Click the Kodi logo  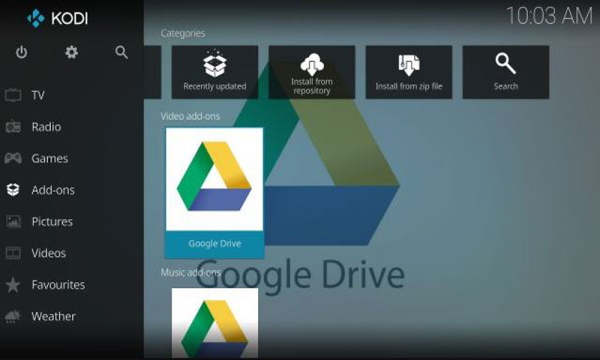[x=57, y=18]
